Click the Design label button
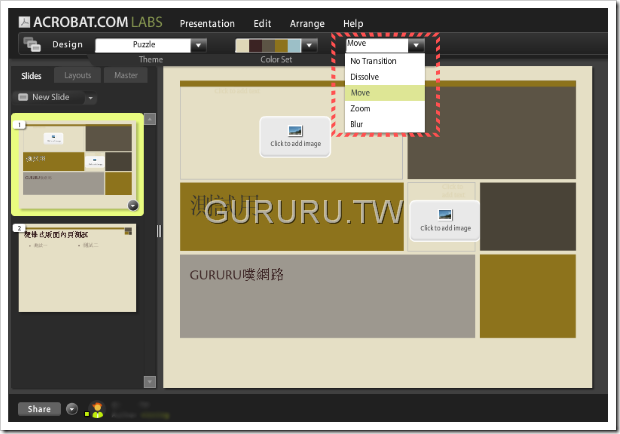Viewport: 620px width, 434px height. tap(68, 44)
